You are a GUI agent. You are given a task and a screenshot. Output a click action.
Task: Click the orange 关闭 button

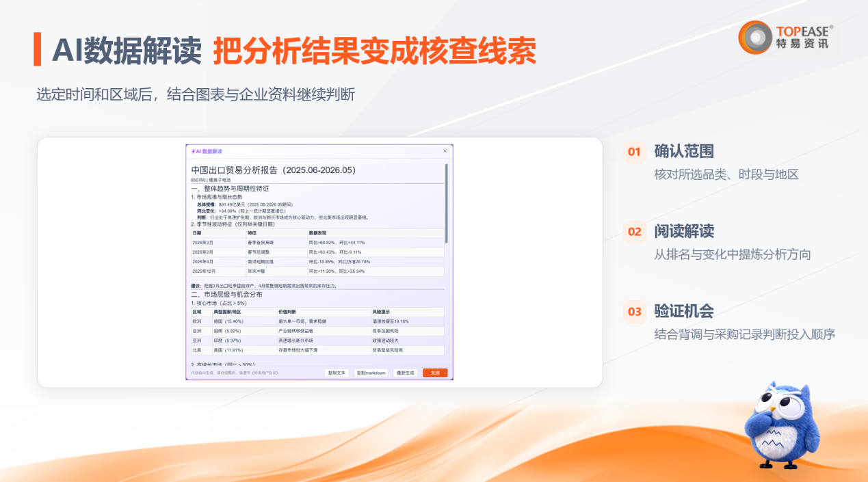435,373
